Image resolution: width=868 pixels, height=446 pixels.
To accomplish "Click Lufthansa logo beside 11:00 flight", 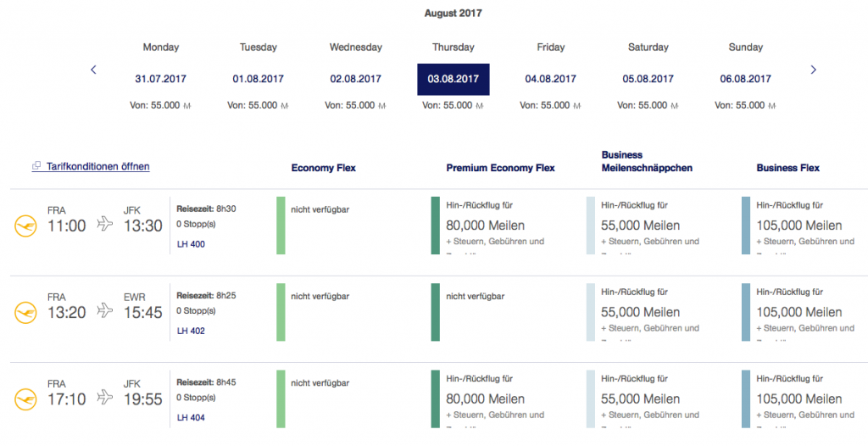I will (x=26, y=226).
